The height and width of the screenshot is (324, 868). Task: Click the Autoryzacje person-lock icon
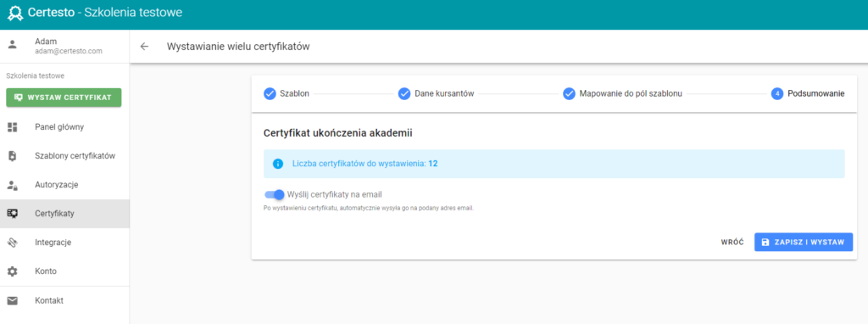(12, 185)
